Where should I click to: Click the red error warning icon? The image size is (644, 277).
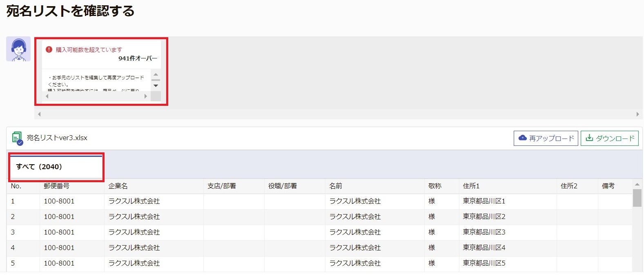tap(49, 49)
